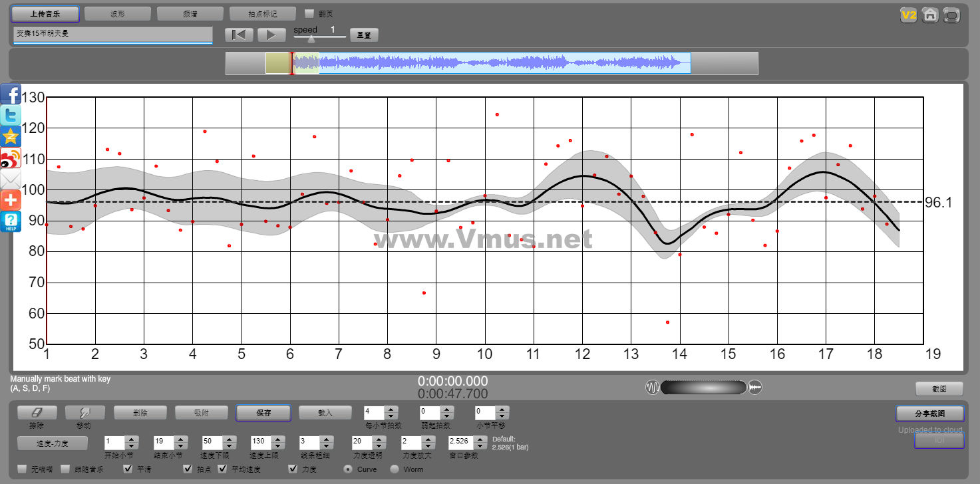Click the 分享截图 share screenshot button
The image size is (980, 484).
(x=930, y=414)
